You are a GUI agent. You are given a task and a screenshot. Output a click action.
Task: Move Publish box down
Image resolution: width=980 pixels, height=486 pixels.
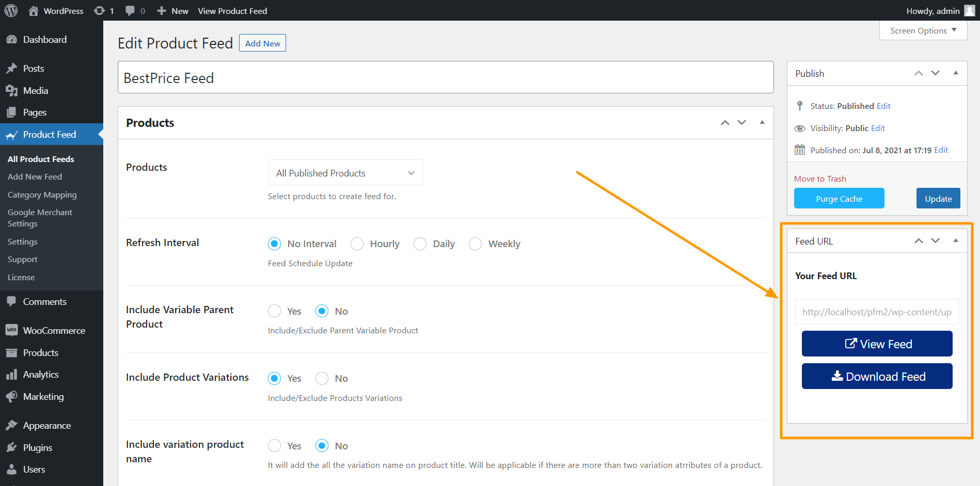point(936,73)
